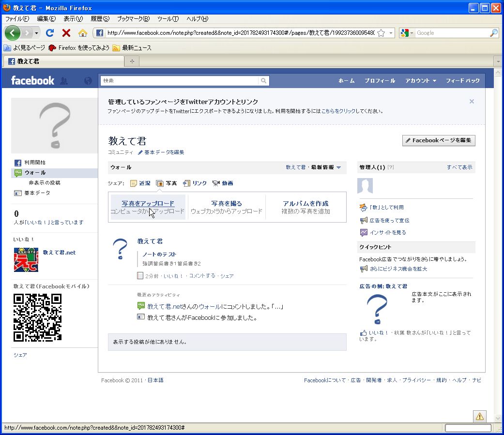
Task: Bookmark this page with the star icon
Action: 381,33
